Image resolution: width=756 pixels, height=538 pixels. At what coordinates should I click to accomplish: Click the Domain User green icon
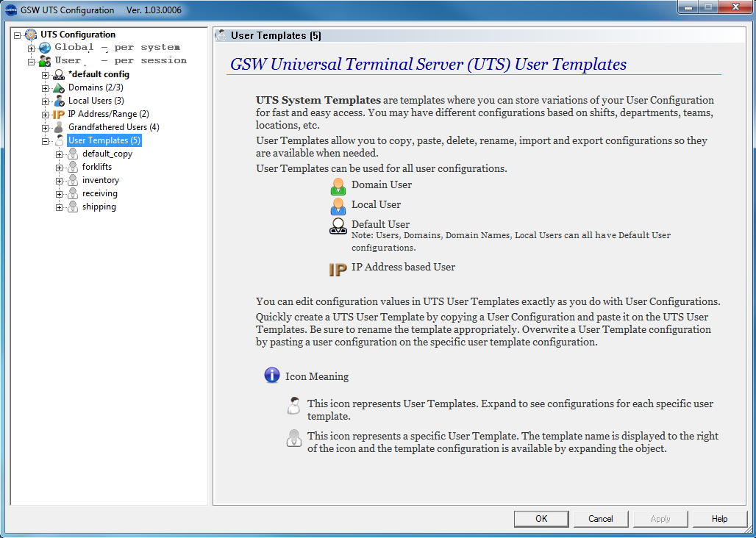338,187
